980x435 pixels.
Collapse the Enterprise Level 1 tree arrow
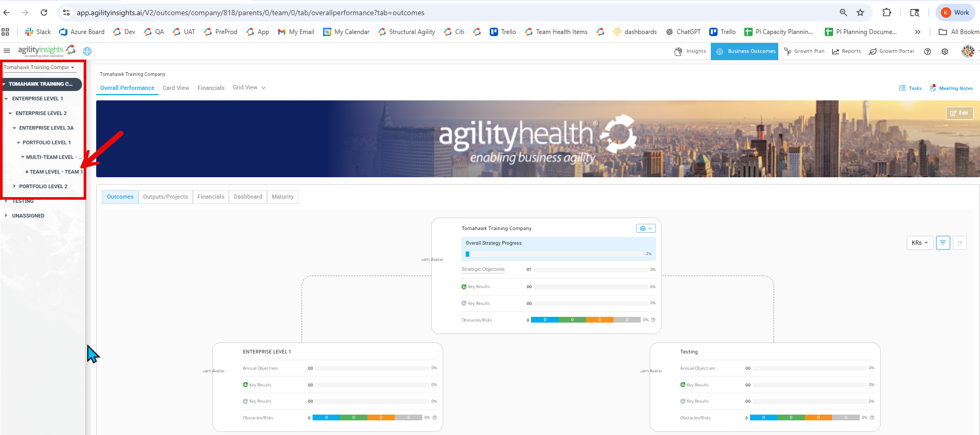coord(6,98)
